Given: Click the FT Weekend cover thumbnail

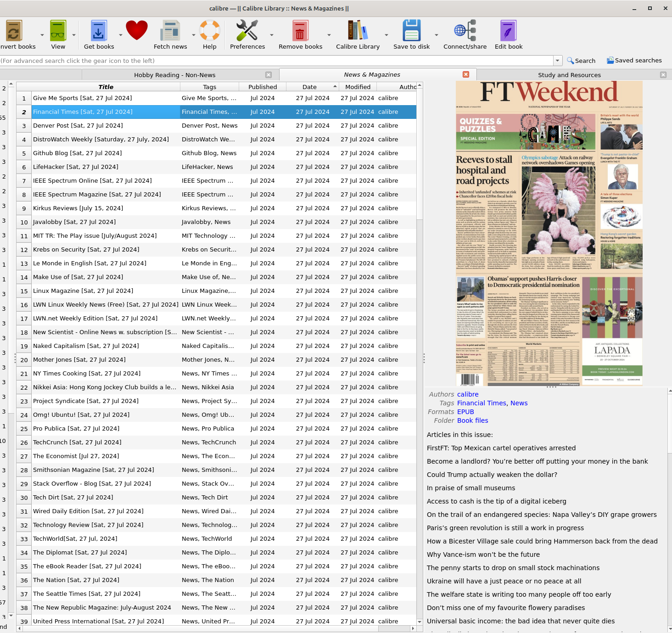Looking at the screenshot, I should (549, 233).
